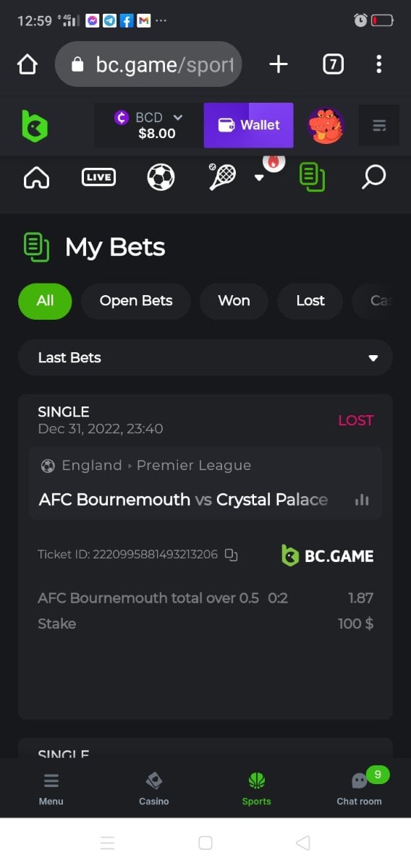This screenshot has width=411, height=868.
Task: Select the tennis racket sport icon
Action: [x=223, y=176]
